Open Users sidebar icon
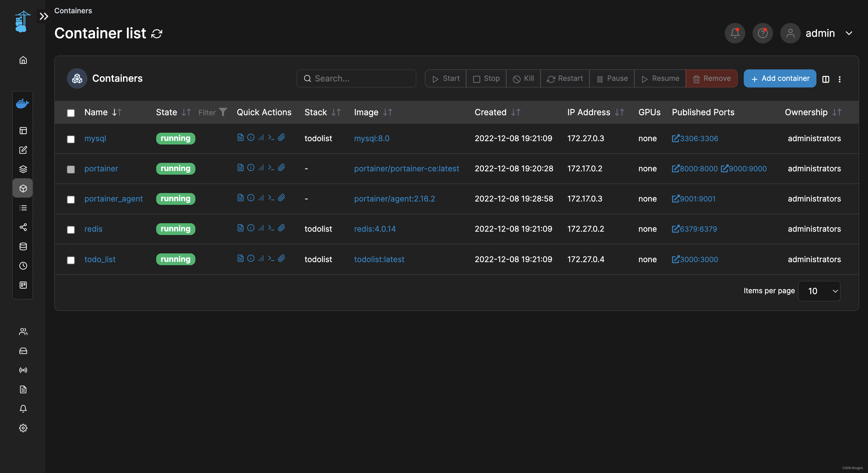Viewport: 868px width, 473px height. [x=23, y=332]
